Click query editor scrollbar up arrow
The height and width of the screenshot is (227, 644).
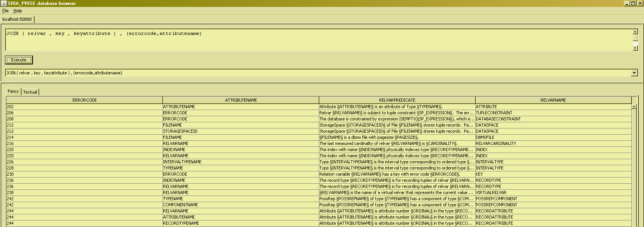point(635,32)
